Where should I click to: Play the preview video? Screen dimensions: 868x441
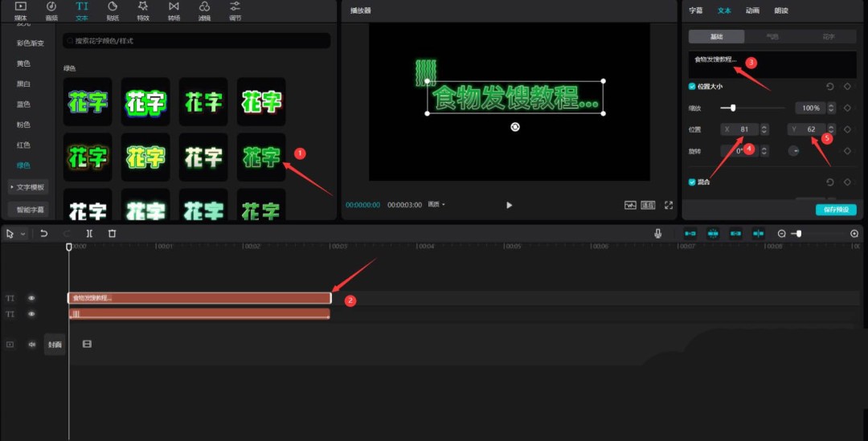[x=510, y=206]
